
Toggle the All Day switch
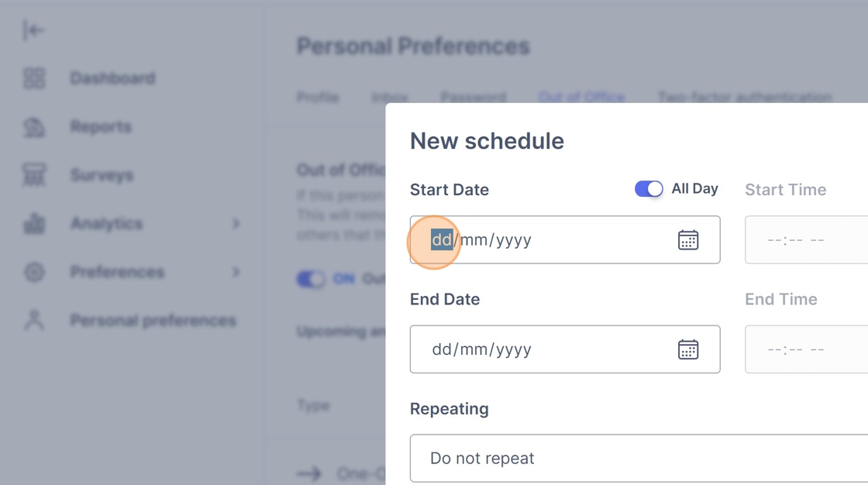[x=649, y=189]
